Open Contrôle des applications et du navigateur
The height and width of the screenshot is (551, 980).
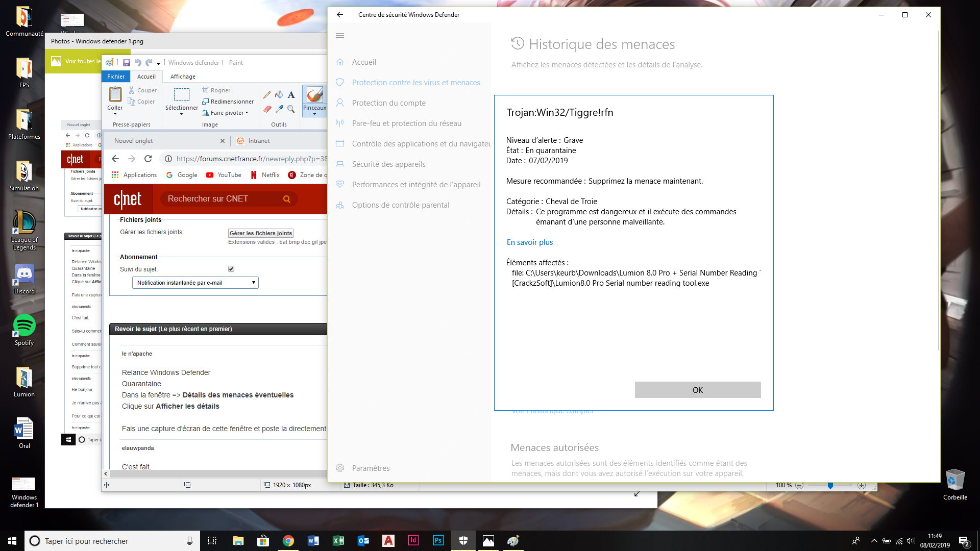point(412,144)
